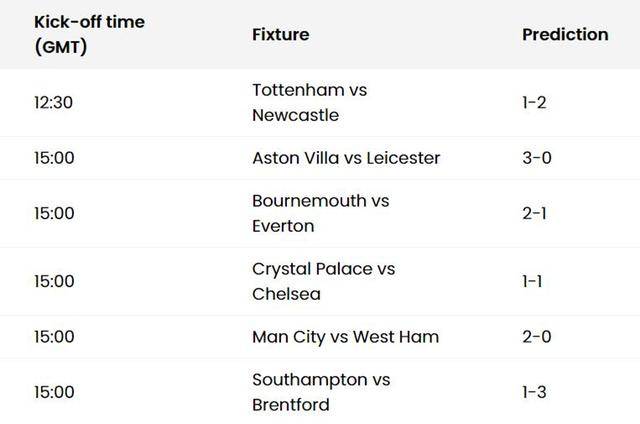Choose the Southampton vs Brentford fixture
The image size is (640, 424).
pos(321,392)
